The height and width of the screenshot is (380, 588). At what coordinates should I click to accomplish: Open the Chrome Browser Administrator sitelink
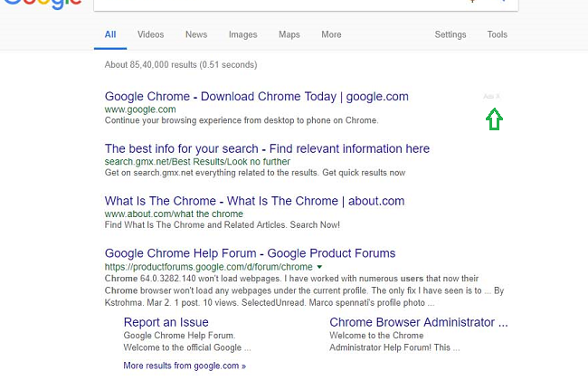418,322
